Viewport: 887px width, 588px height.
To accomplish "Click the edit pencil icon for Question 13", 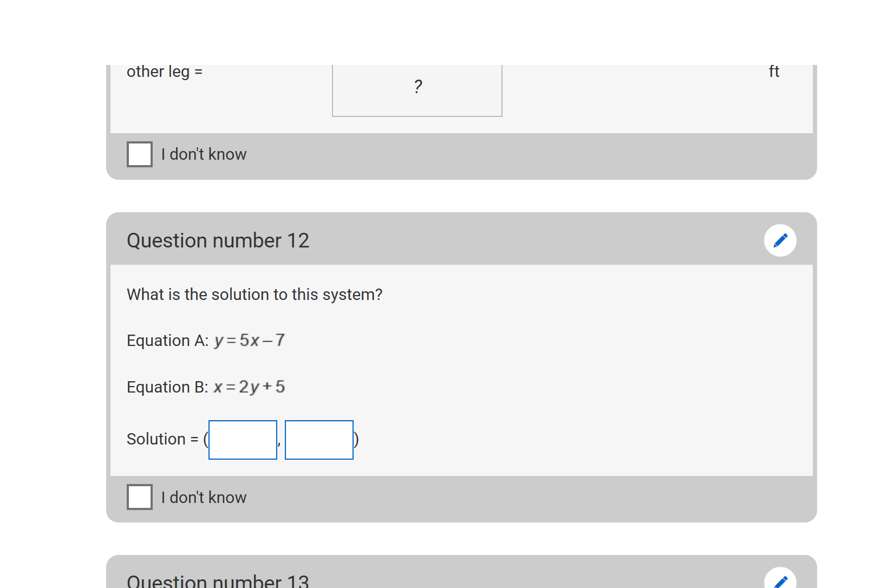I will (780, 579).
